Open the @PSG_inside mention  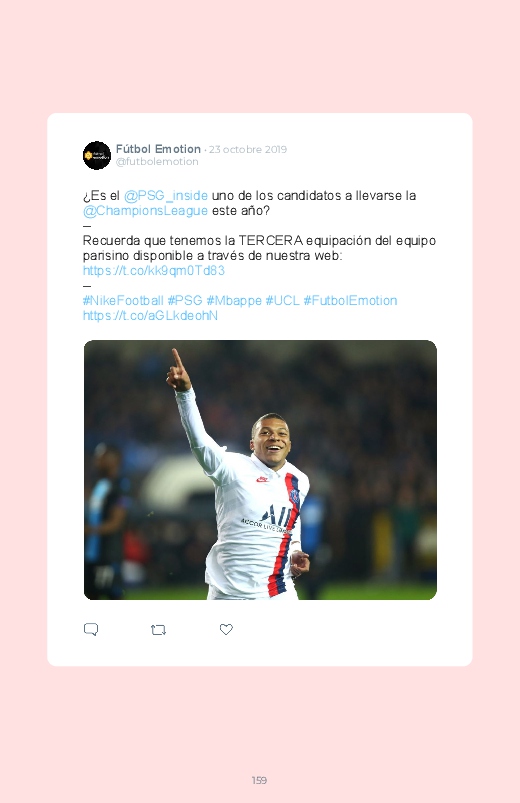(165, 196)
